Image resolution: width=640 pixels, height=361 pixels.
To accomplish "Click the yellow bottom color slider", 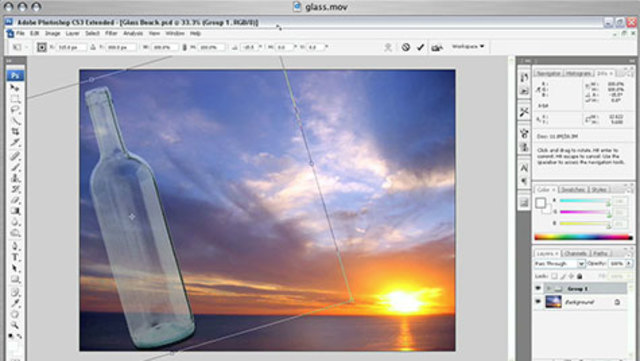I will pyautogui.click(x=585, y=223).
